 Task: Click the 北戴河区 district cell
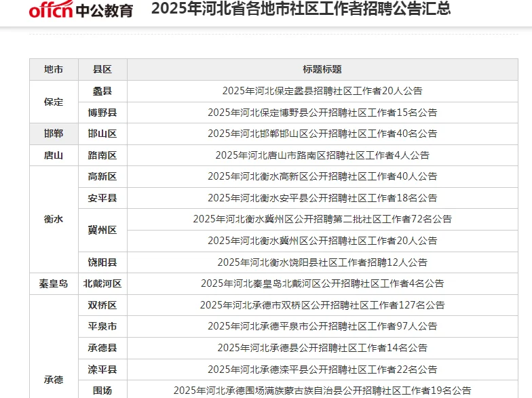102,283
